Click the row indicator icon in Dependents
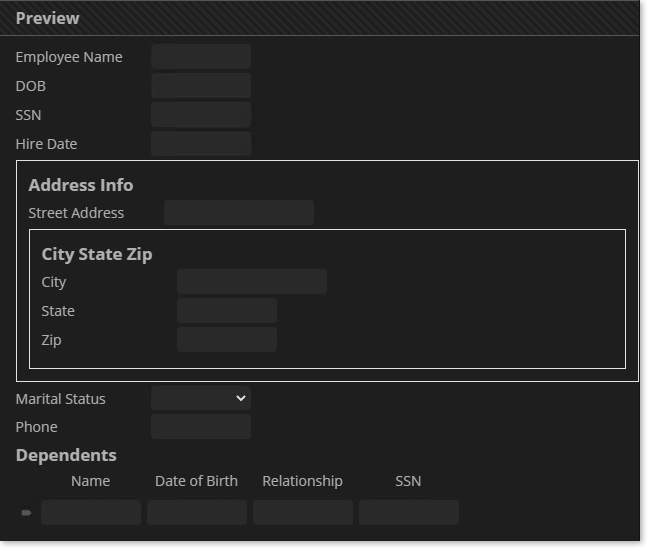Image resolution: width=648 pixels, height=549 pixels. tap(26, 513)
